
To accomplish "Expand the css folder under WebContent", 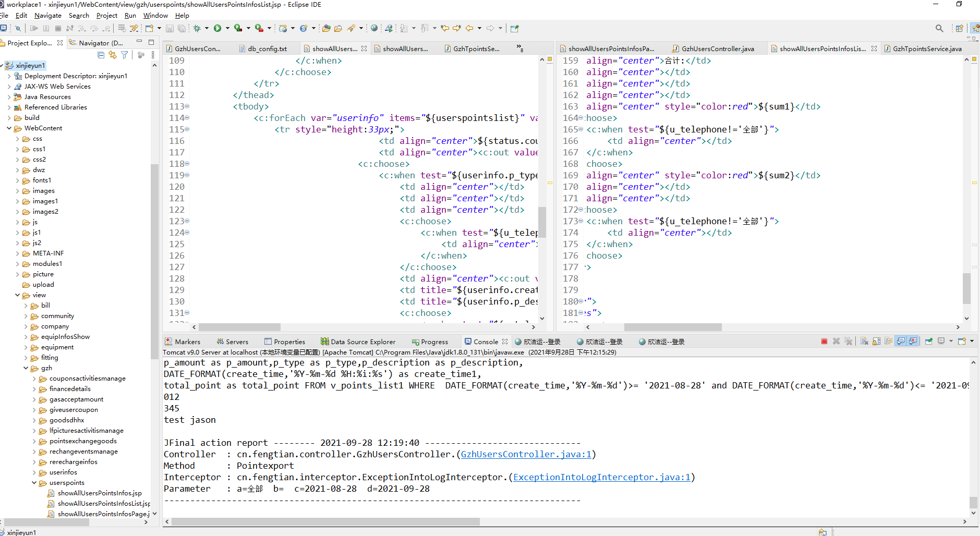I will click(x=18, y=139).
